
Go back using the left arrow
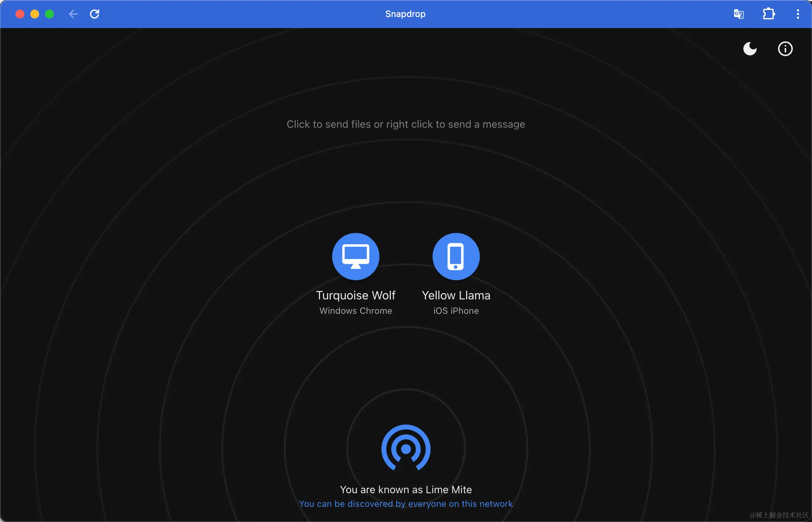[x=73, y=14]
